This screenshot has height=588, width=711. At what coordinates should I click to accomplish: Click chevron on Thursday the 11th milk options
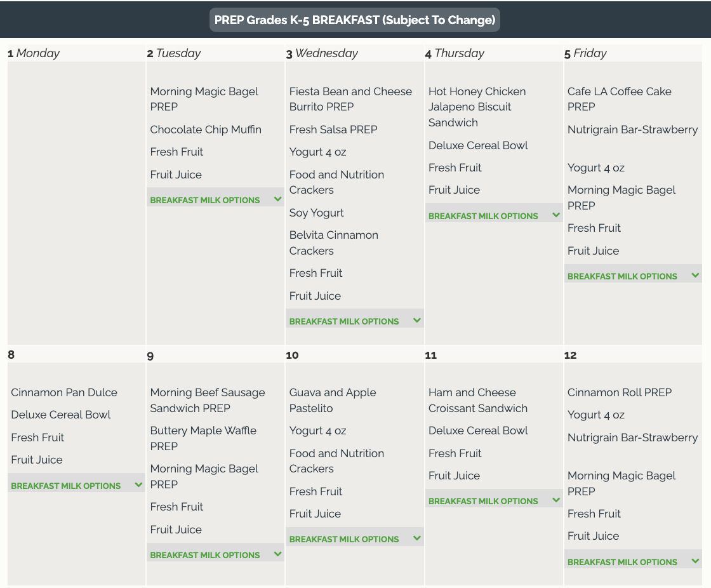pos(556,500)
